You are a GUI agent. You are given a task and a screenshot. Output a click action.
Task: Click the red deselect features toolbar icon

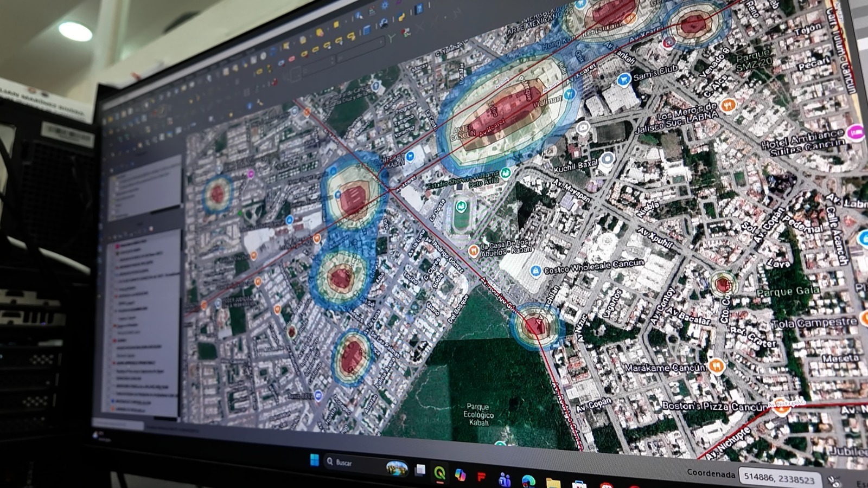[x=291, y=59]
